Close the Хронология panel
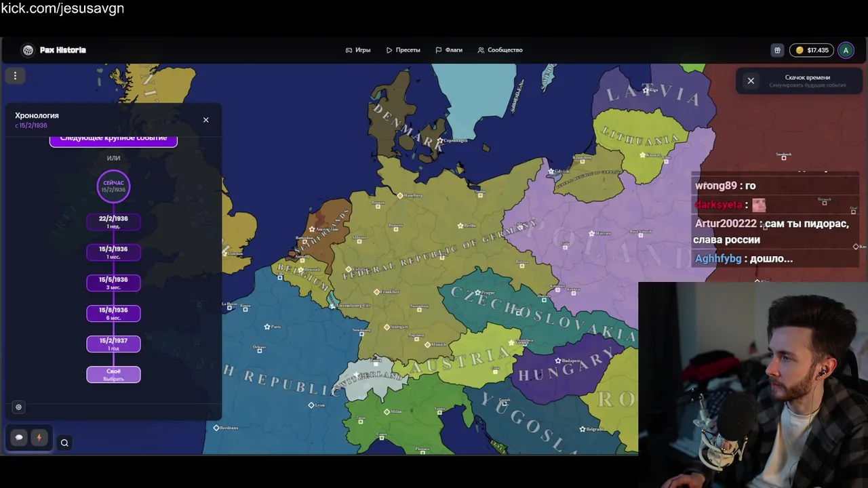Screen dimensions: 868x488 206,120
